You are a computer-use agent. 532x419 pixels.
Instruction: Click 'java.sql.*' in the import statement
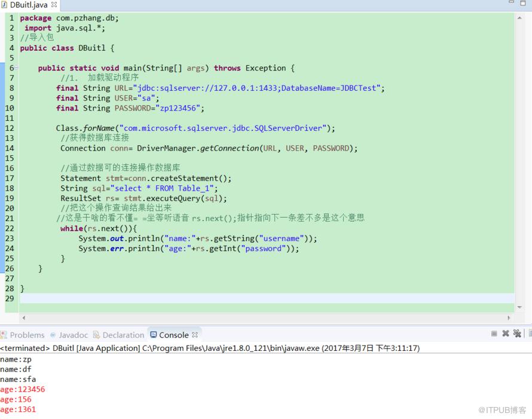click(79, 28)
